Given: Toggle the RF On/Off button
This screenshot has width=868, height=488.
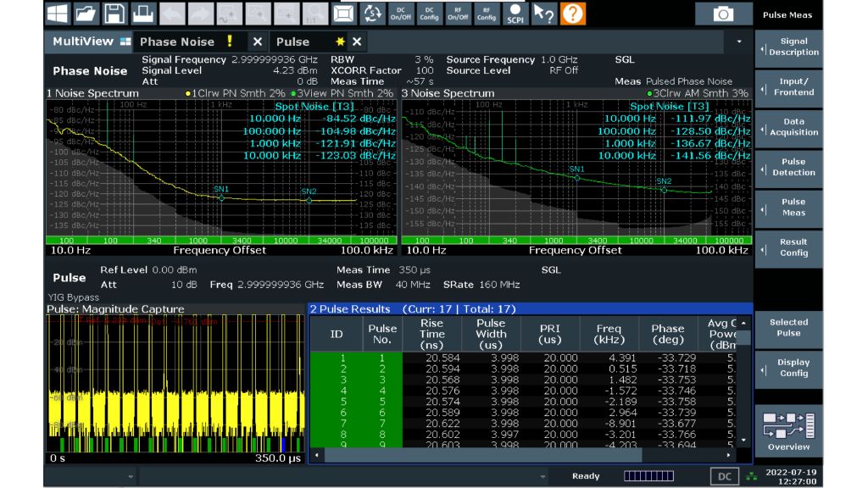Looking at the screenshot, I should 458,14.
